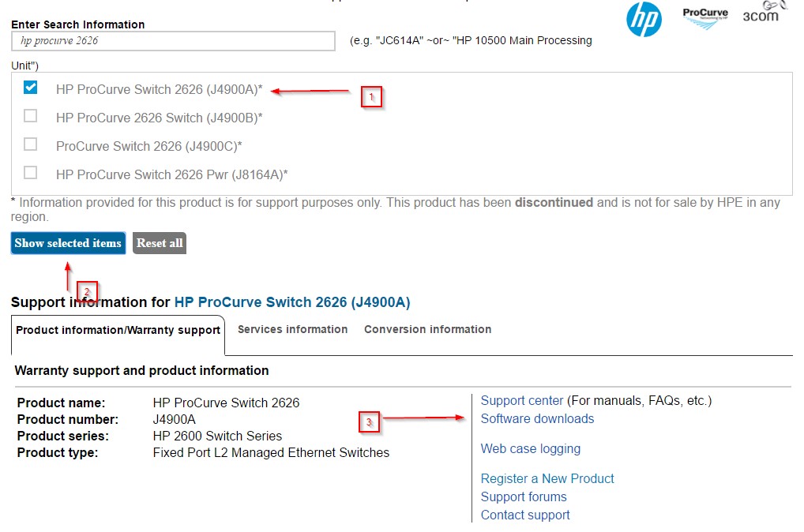Go to Software downloads link
The width and height of the screenshot is (804, 532).
click(537, 418)
